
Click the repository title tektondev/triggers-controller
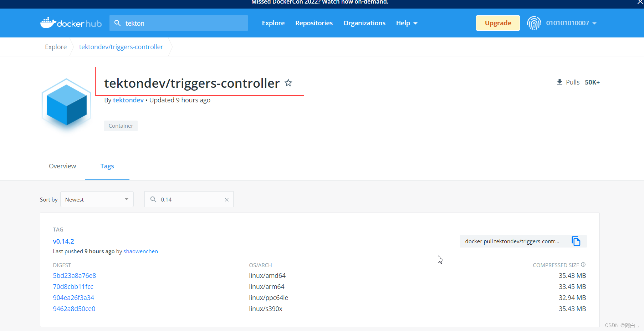click(192, 83)
